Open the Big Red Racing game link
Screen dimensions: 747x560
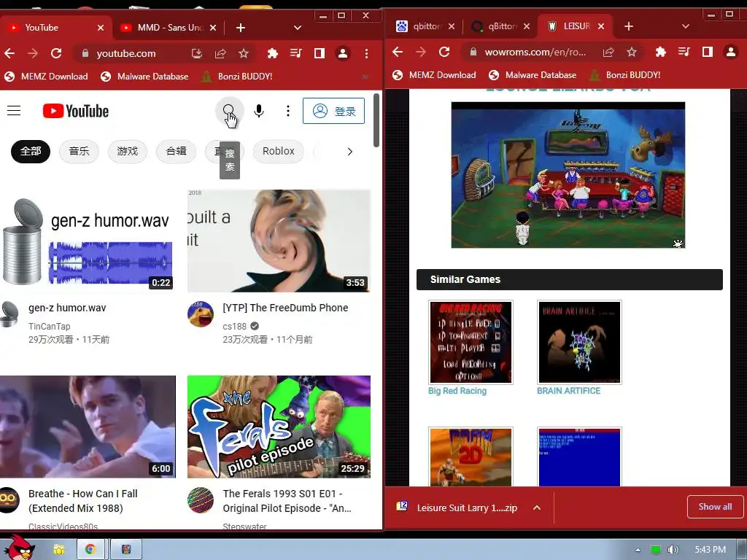[457, 391]
